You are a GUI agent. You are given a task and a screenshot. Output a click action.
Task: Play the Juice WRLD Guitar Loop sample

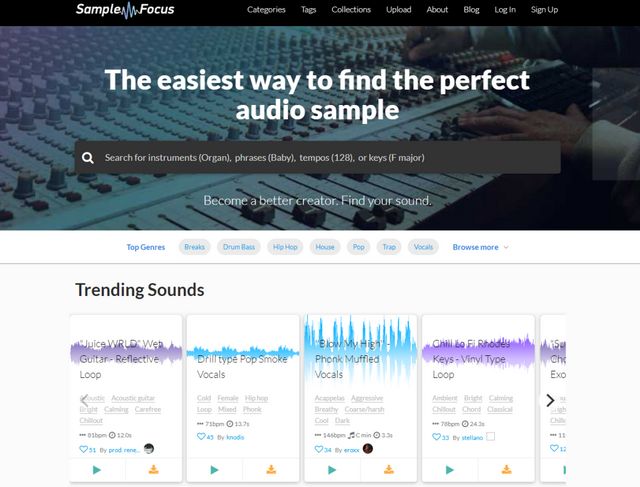(x=97, y=470)
